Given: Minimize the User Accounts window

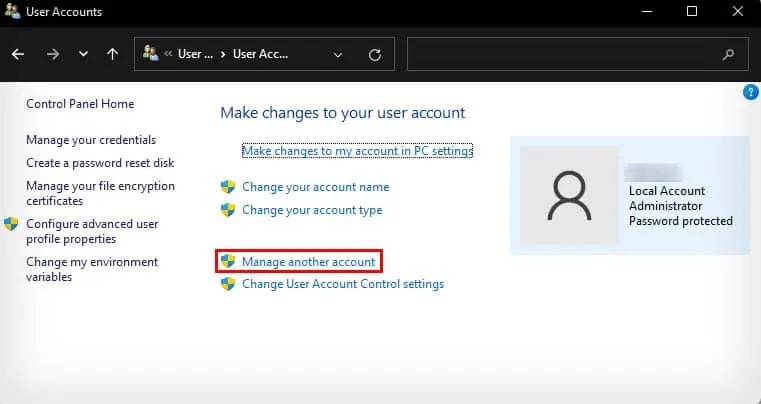Looking at the screenshot, I should (x=646, y=11).
